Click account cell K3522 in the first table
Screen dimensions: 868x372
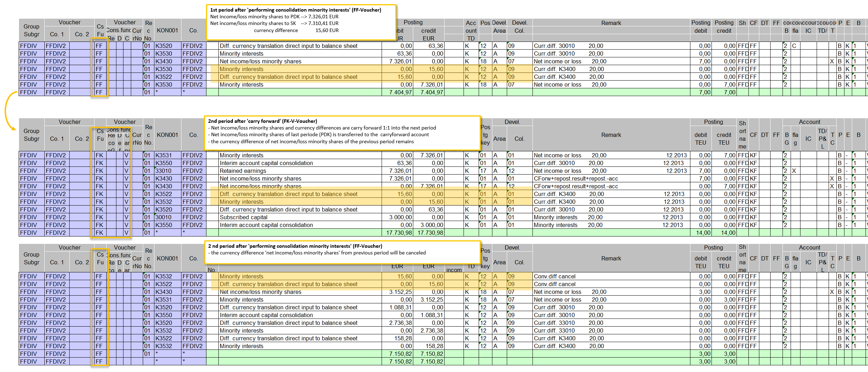[167, 77]
